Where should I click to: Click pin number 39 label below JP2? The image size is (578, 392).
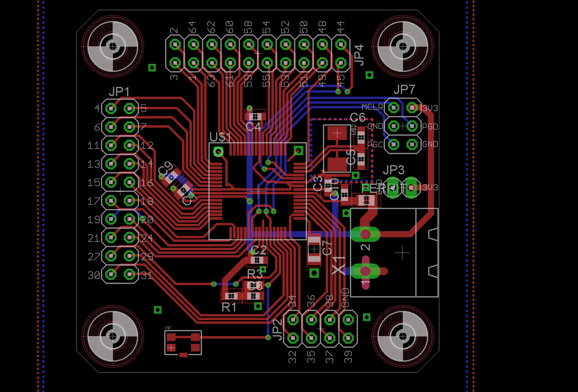click(348, 357)
